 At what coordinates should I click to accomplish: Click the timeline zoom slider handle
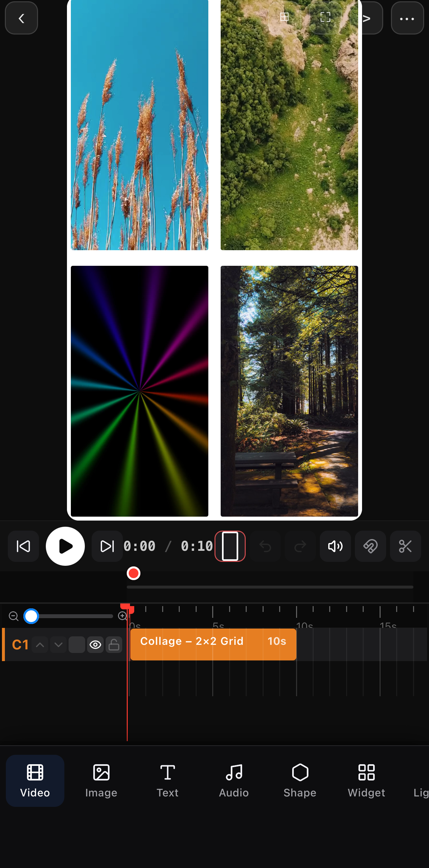(31, 616)
